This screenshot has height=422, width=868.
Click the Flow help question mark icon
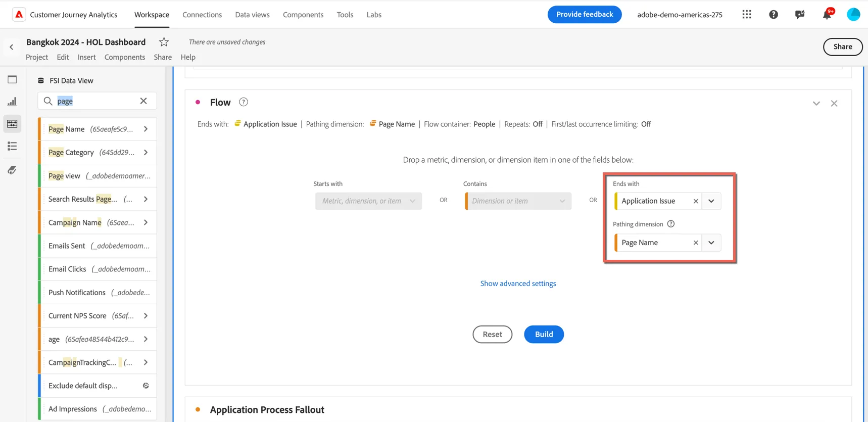point(244,102)
